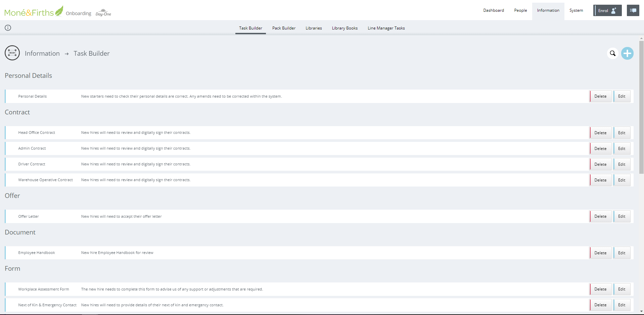Open the Dashboard menu item
Image resolution: width=644 pixels, height=315 pixels.
tap(493, 10)
